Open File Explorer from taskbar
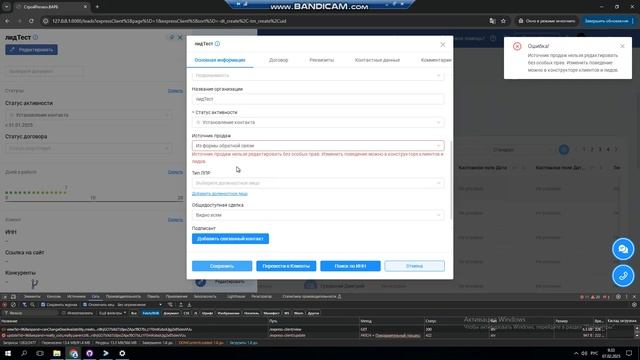The image size is (640, 360). point(57,353)
